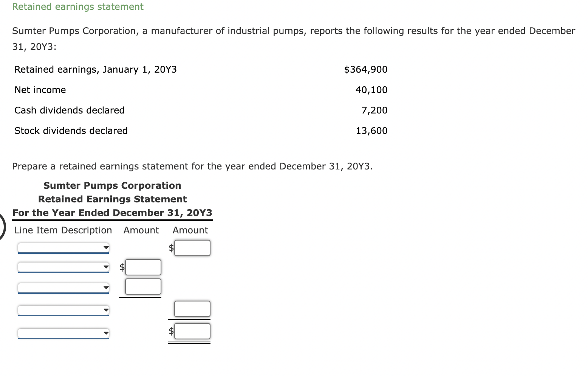Expand the chevron arrow on the third dropdown
This screenshot has height=376, width=588.
point(106,287)
